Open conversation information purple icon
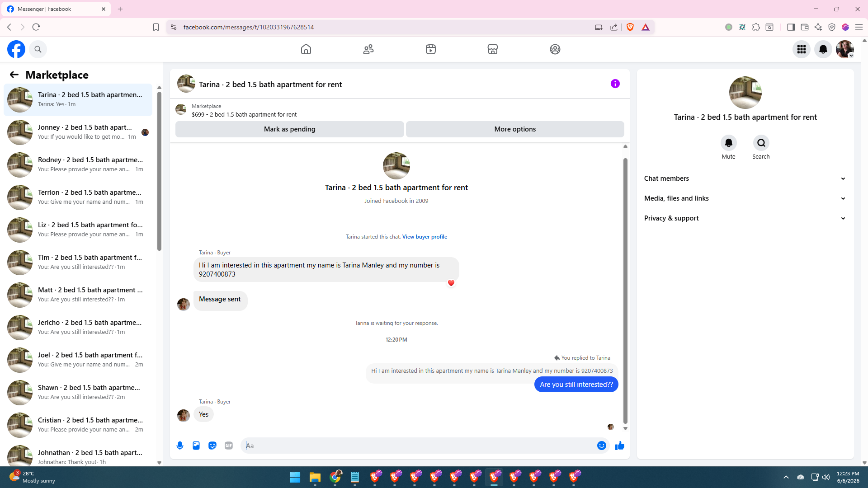The height and width of the screenshot is (488, 868). tap(615, 84)
